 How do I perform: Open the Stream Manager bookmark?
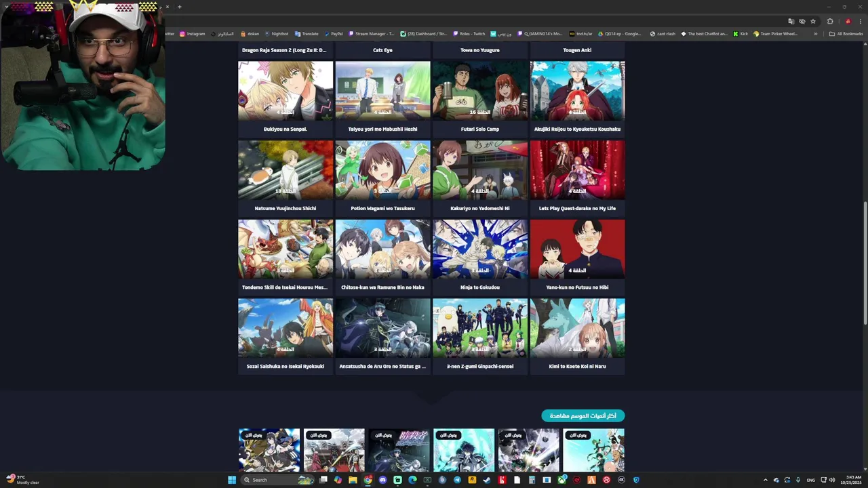372,33
